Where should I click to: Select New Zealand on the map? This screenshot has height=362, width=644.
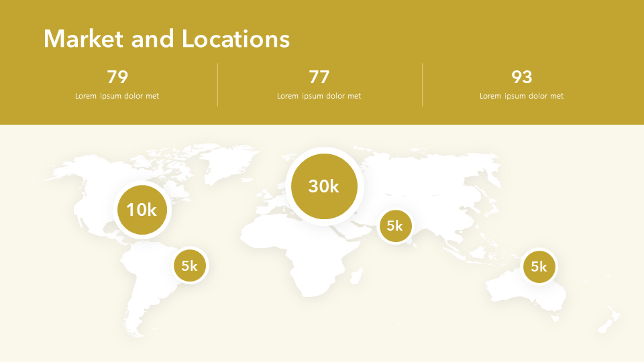609,318
